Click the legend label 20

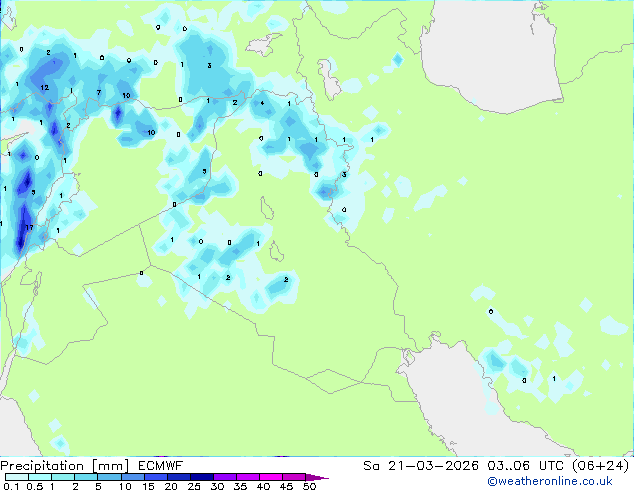pos(171,486)
